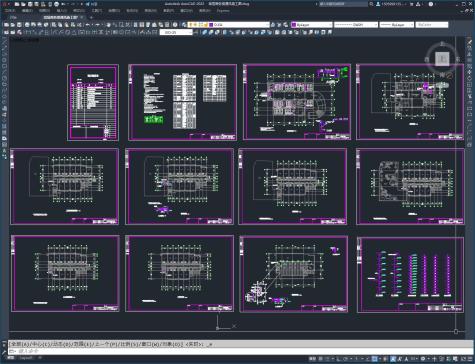Open the Express menu

click(x=223, y=11)
